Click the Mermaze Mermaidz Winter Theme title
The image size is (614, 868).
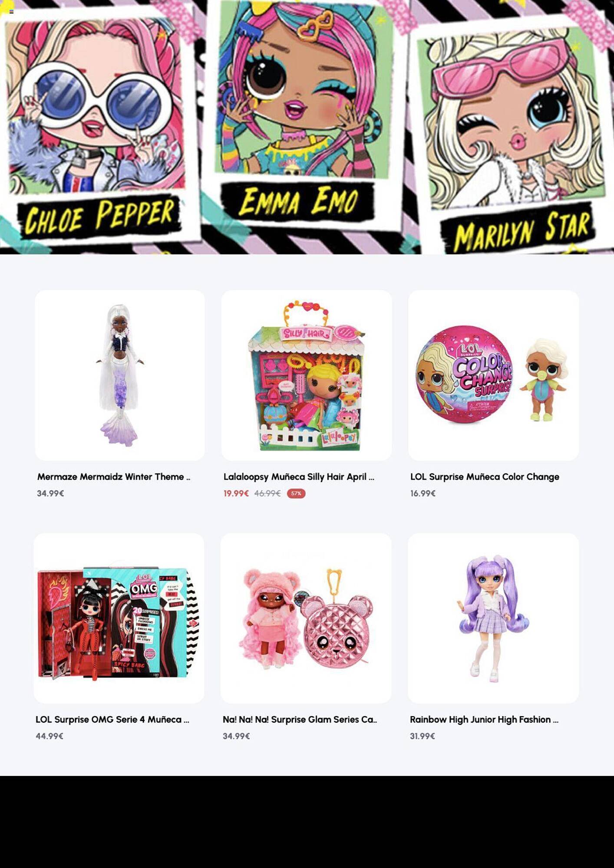[x=113, y=477]
